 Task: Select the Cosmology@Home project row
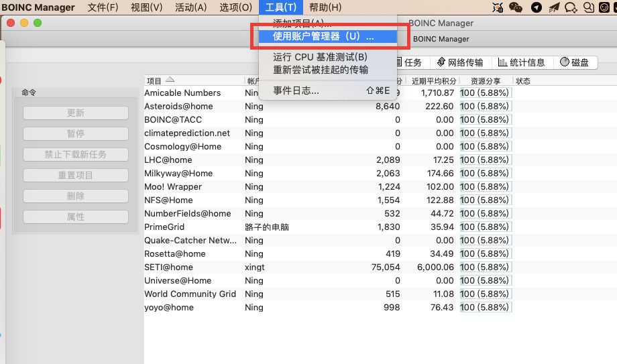pos(380,146)
